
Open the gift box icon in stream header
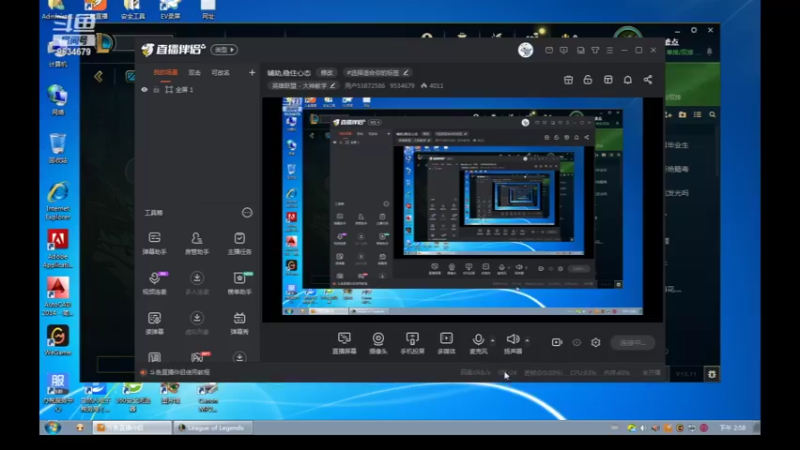568,80
